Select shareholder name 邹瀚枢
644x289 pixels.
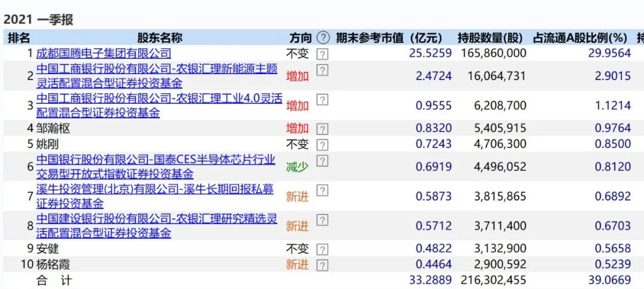[x=53, y=128]
